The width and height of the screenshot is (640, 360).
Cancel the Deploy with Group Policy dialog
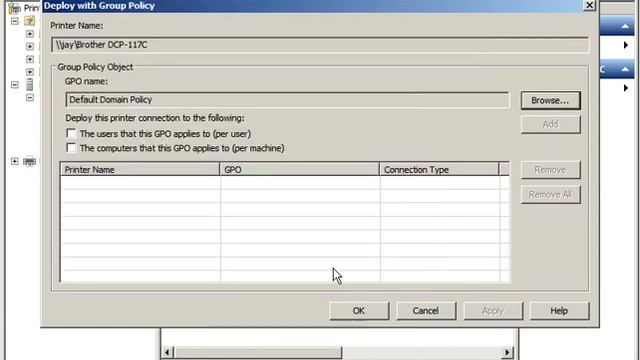pyautogui.click(x=426, y=311)
